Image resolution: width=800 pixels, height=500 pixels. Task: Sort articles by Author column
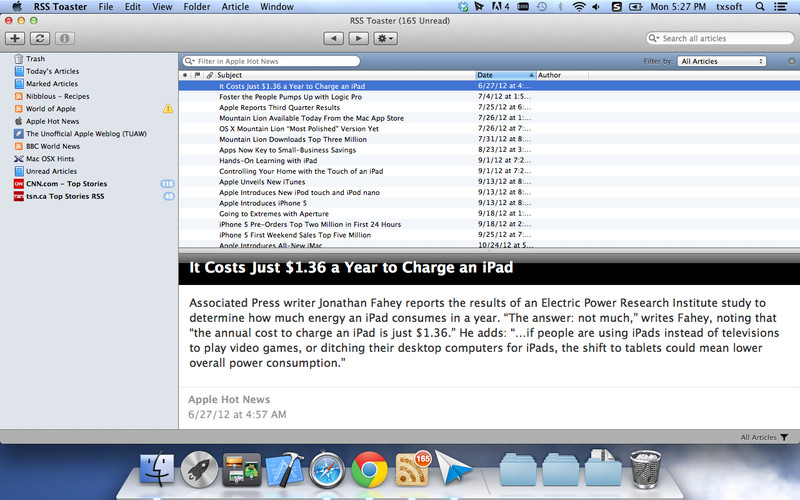[562, 75]
